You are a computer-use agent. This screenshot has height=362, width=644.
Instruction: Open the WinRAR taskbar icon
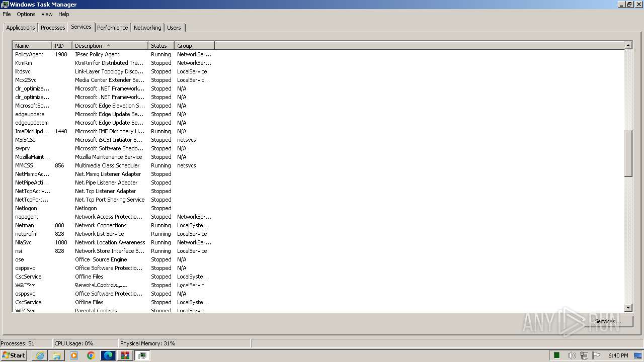[x=125, y=355]
